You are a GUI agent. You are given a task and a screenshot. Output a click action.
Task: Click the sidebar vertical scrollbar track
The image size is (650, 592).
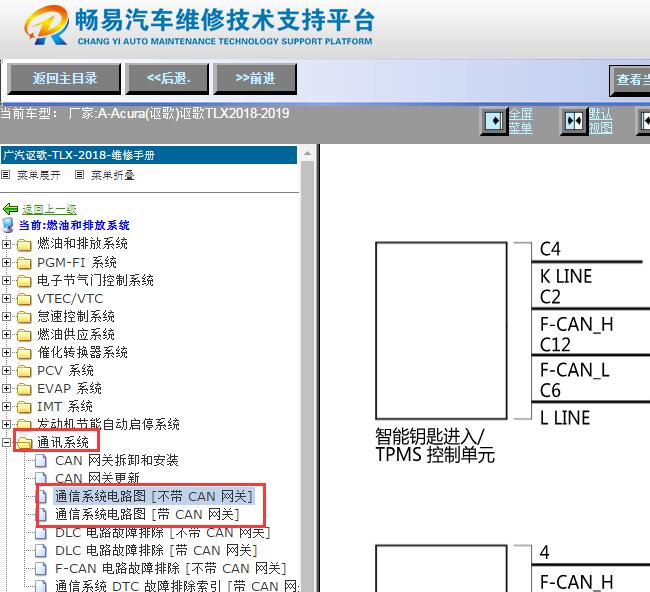307,376
